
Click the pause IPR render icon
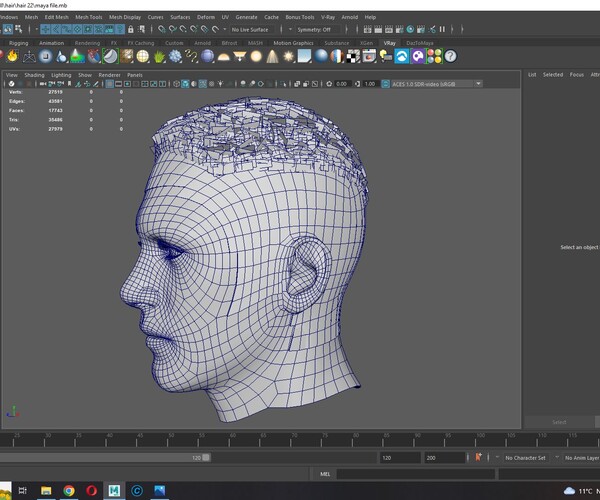pos(442,29)
